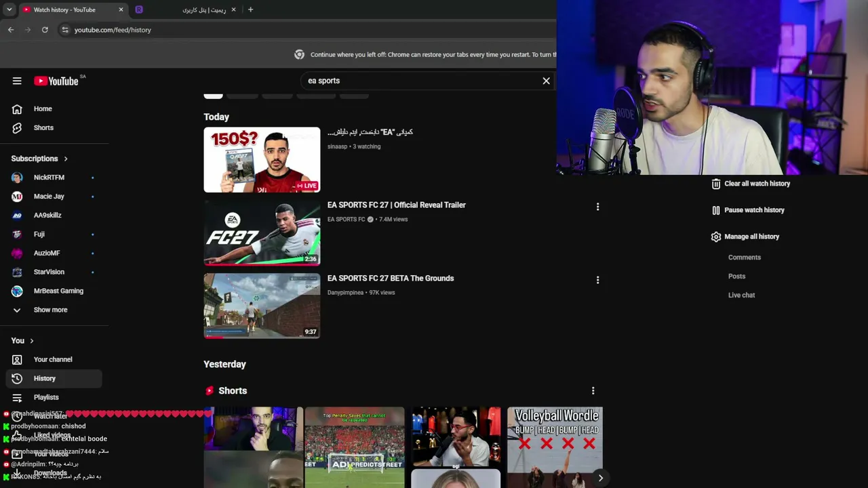Visit the EA SPORTS FC channel link
The width and height of the screenshot is (868, 488).
[x=347, y=220]
